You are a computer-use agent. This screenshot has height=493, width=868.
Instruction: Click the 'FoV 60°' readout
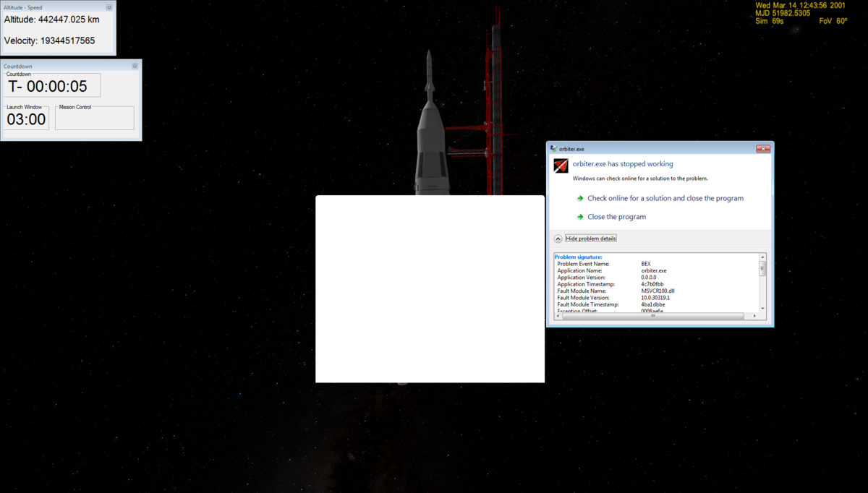point(833,22)
